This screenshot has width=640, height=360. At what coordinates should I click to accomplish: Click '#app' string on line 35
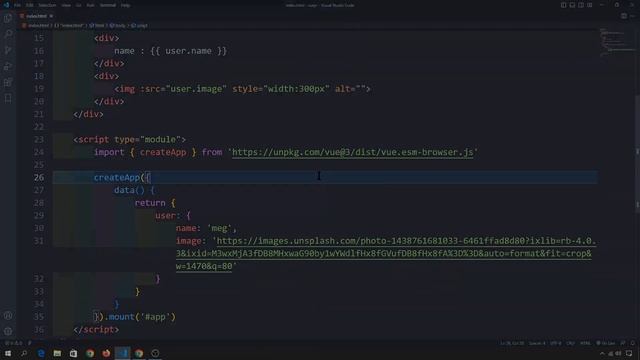(156, 317)
